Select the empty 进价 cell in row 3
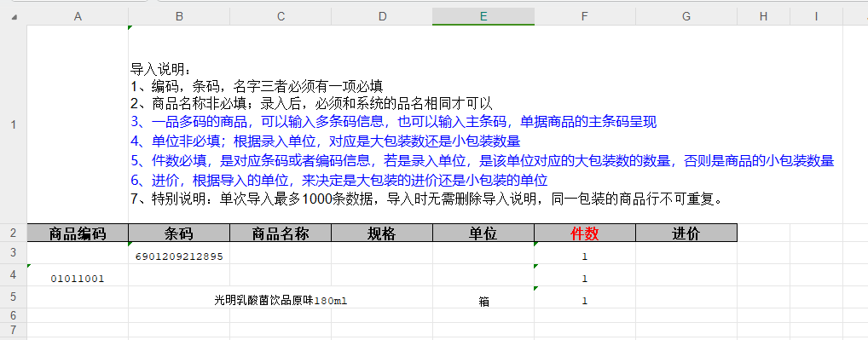 (686, 253)
